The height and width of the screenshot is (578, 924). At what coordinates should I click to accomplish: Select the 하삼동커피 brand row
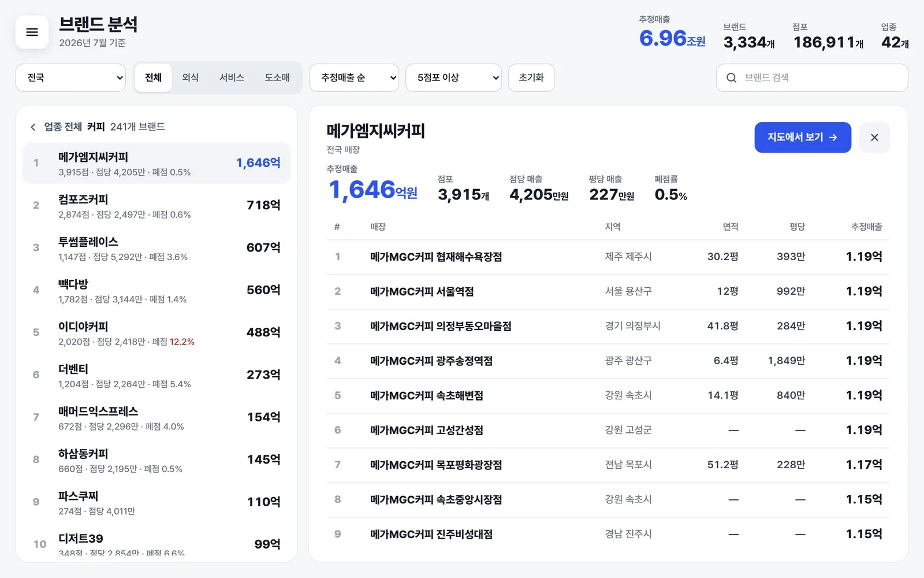coord(157,460)
